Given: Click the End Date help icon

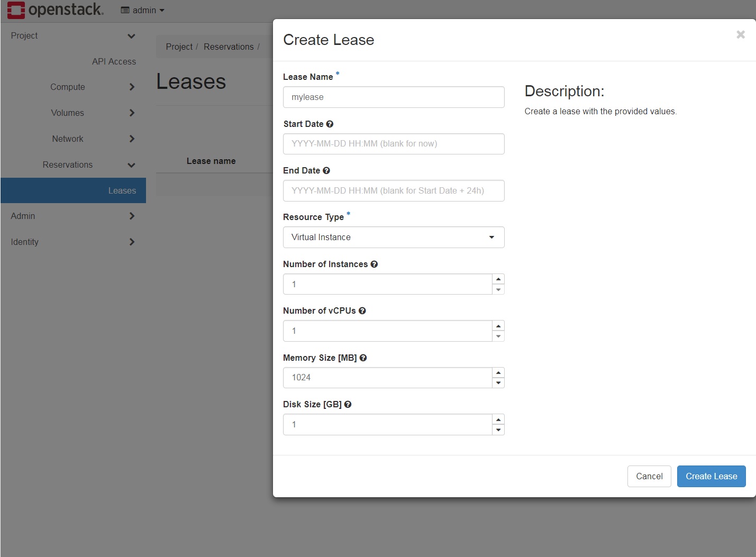Looking at the screenshot, I should pos(326,170).
